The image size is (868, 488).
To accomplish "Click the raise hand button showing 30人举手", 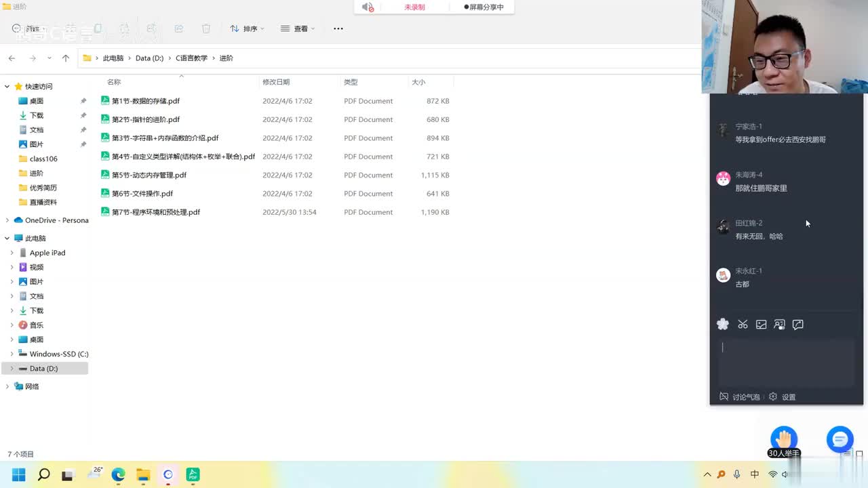I will (784, 443).
